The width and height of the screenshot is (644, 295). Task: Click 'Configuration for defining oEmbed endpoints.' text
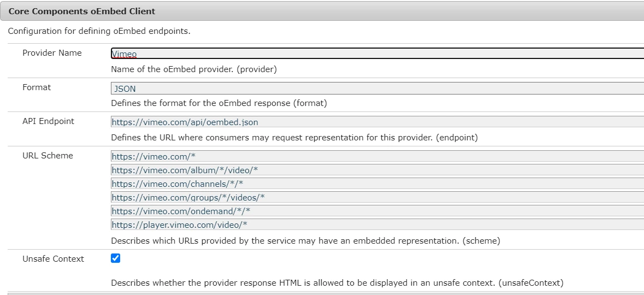coord(99,31)
